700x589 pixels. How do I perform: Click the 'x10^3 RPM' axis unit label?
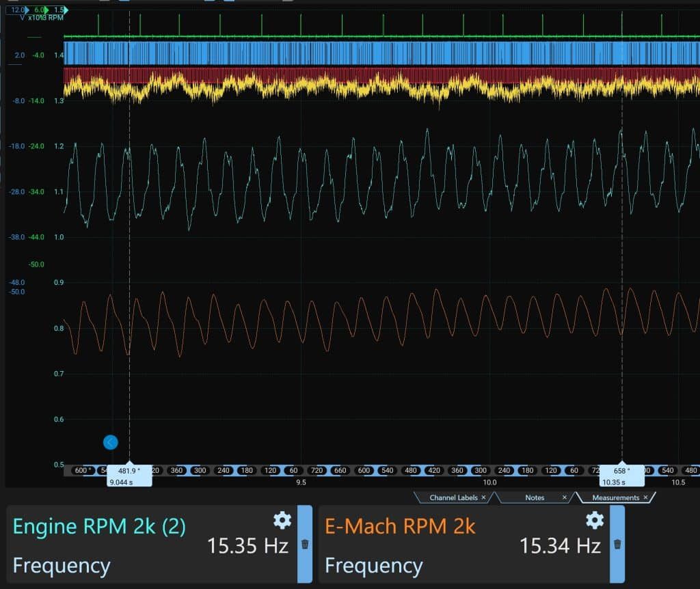point(46,18)
